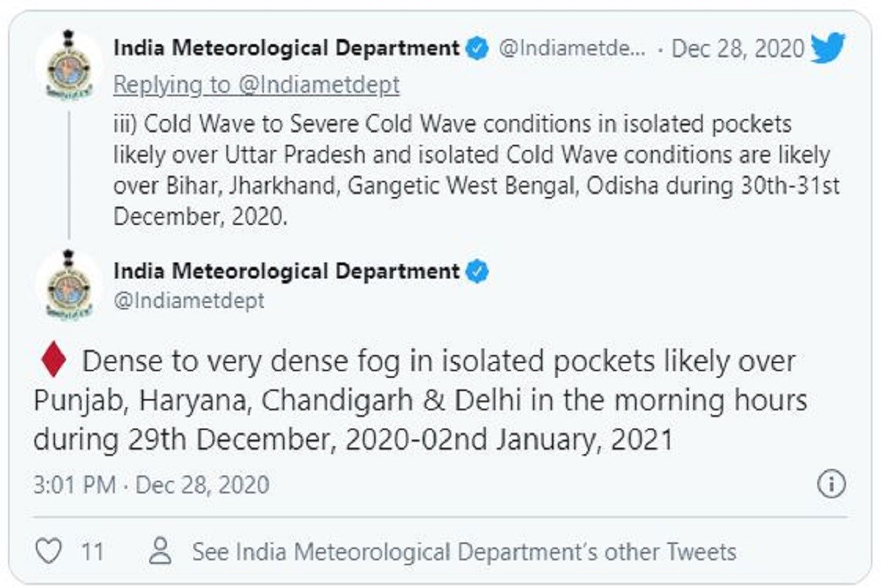Open the Twitter Ads info icon
Screen dimensions: 882x588
[x=831, y=484]
